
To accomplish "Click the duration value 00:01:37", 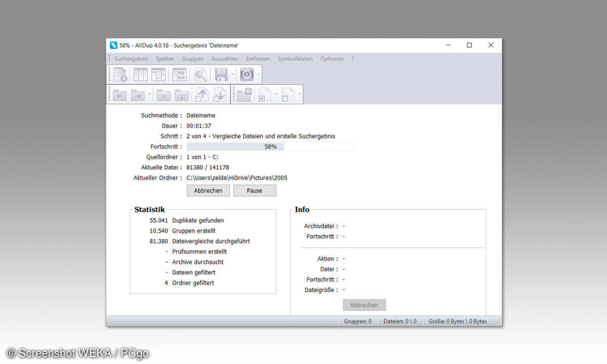I will pyautogui.click(x=199, y=126).
